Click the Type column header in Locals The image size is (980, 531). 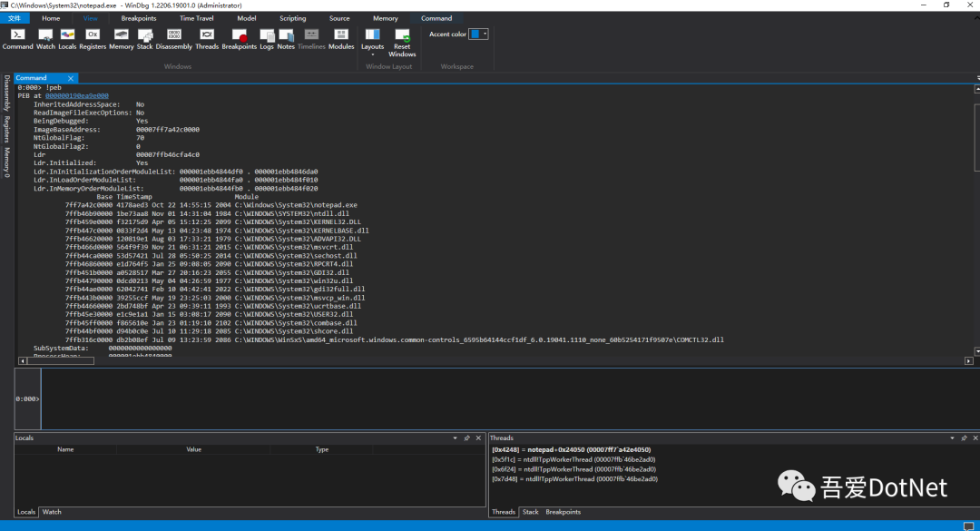(x=322, y=449)
